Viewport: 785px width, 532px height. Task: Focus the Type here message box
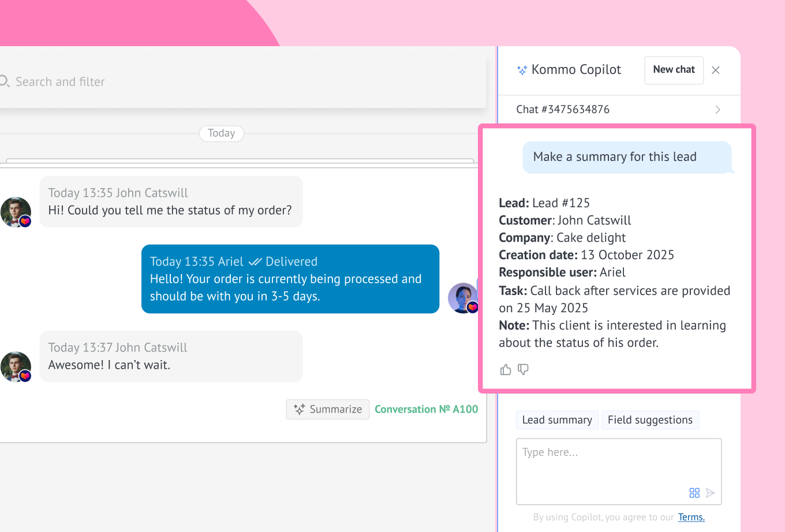click(619, 471)
